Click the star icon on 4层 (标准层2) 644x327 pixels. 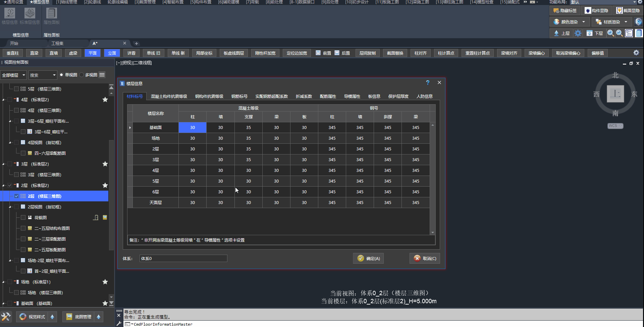tap(105, 100)
